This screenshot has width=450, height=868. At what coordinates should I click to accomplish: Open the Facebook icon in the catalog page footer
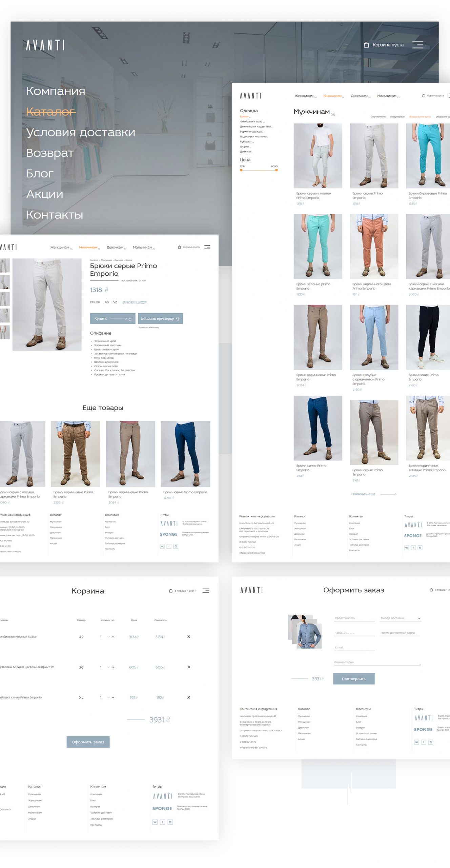[x=413, y=548]
